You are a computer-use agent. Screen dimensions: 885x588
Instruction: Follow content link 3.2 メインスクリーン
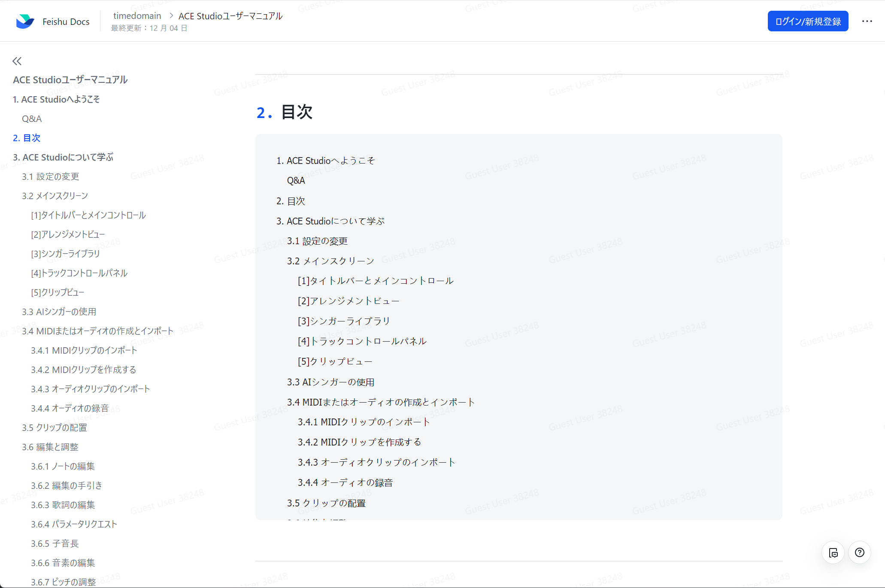(x=330, y=261)
